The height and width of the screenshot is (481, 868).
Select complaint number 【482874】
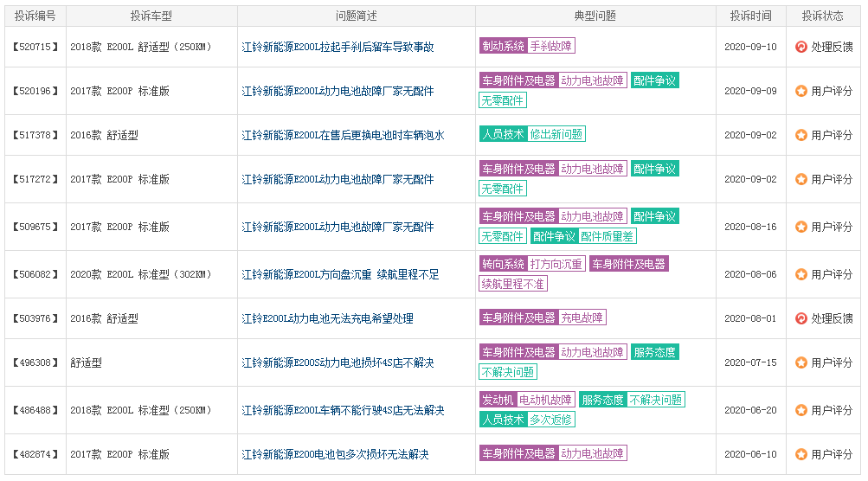[x=35, y=454]
